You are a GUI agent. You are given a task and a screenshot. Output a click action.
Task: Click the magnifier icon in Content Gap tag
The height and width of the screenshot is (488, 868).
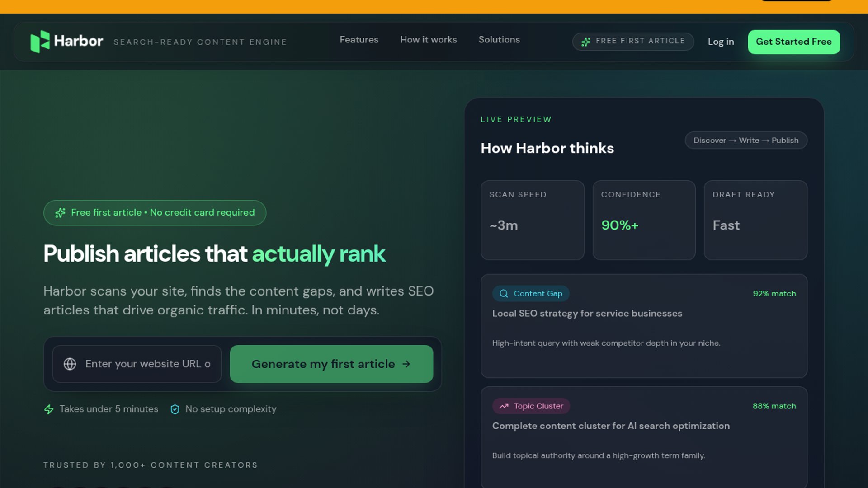504,294
